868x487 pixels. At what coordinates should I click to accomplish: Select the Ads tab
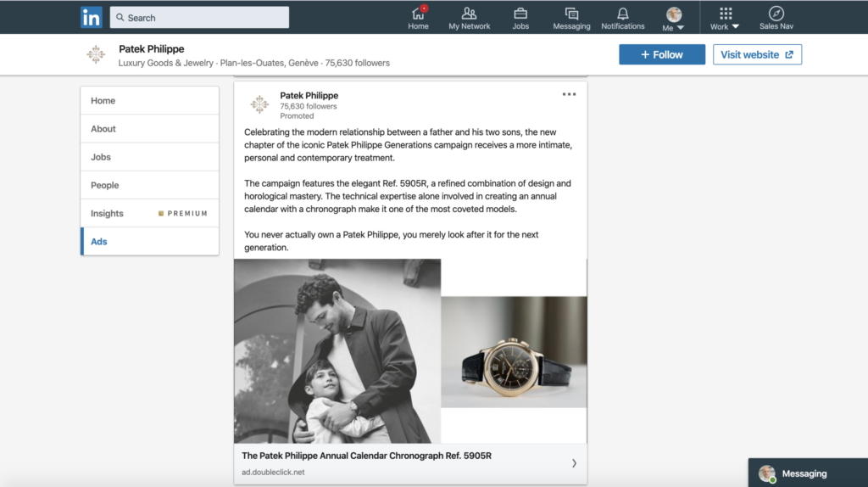click(149, 242)
